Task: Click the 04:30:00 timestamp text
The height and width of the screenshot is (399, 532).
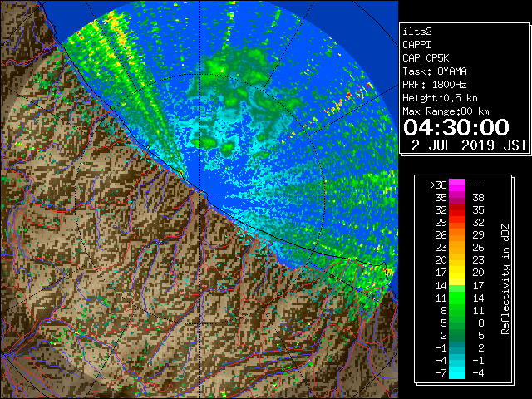Action: click(456, 127)
